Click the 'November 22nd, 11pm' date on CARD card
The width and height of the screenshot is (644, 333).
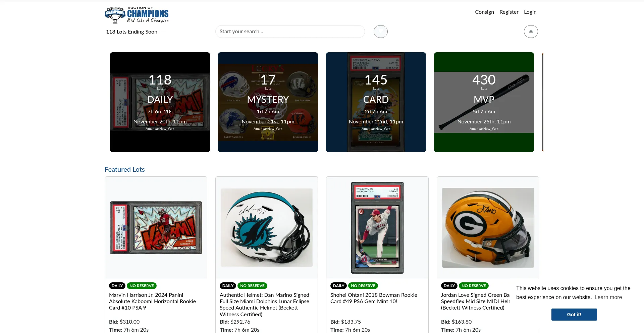tap(376, 122)
